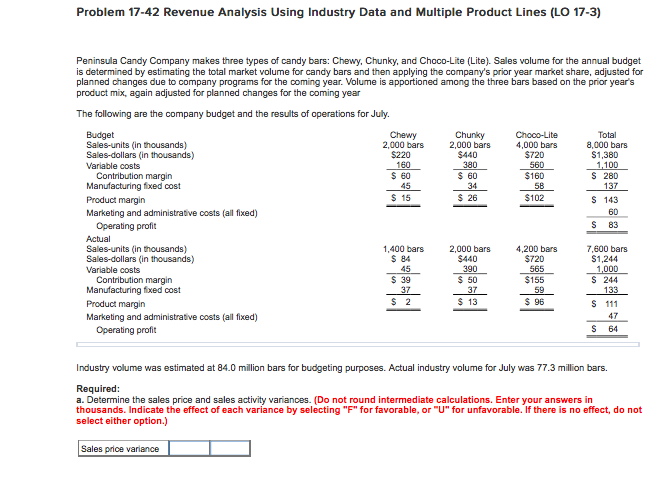The image size is (660, 481).
Task: Click actual operating profit value $64
Action: (x=604, y=329)
